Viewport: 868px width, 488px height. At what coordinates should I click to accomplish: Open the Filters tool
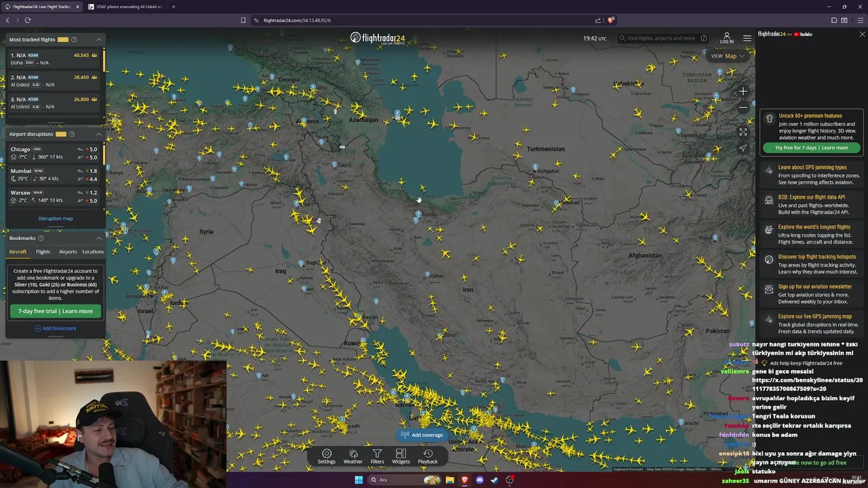point(377,456)
